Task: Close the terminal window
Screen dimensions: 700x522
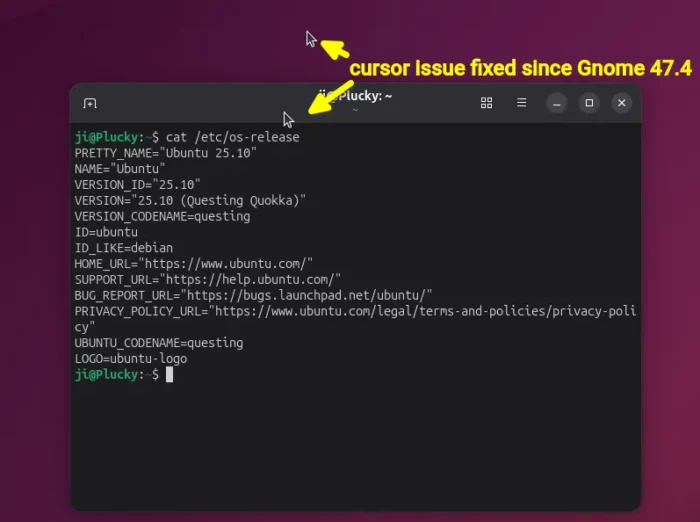Action: pyautogui.click(x=621, y=103)
